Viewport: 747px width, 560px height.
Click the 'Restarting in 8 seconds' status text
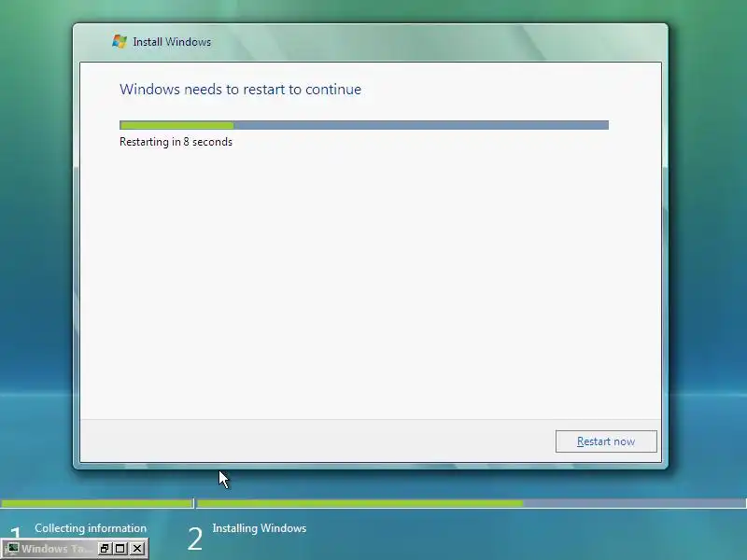pyautogui.click(x=176, y=142)
